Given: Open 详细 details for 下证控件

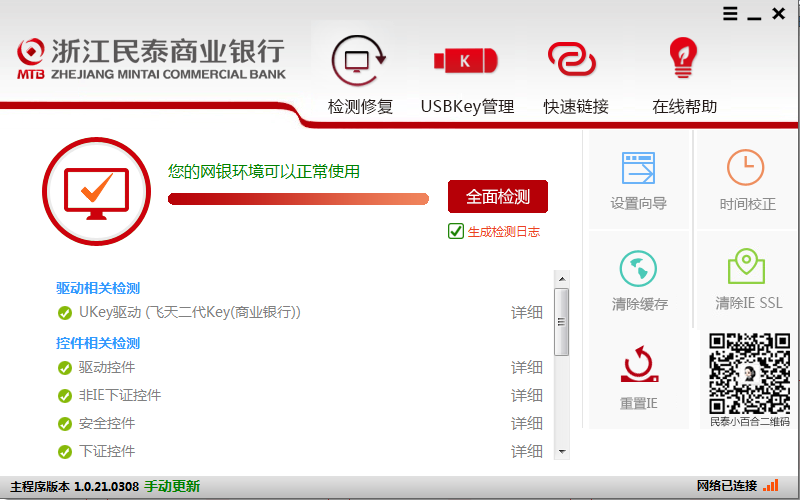Looking at the screenshot, I should click(x=527, y=452).
